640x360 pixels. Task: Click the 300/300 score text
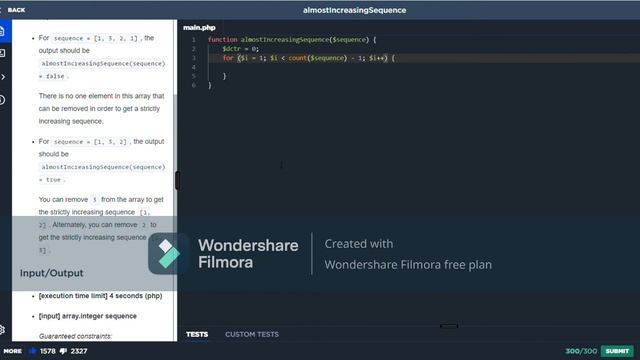[581, 351]
